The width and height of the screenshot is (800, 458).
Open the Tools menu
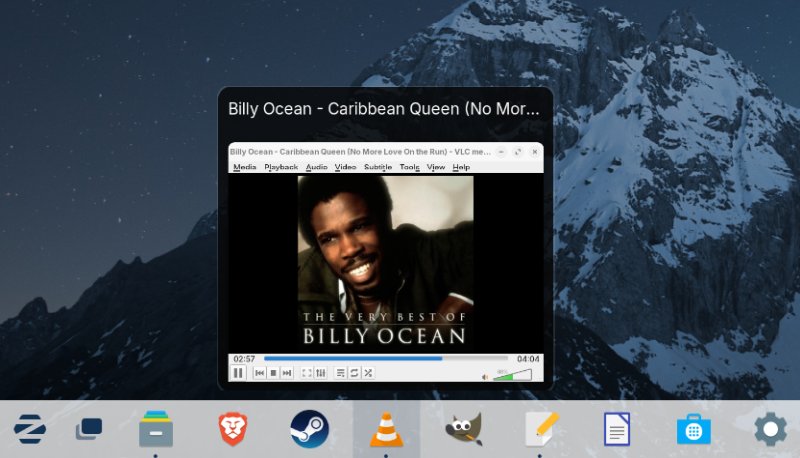(409, 167)
